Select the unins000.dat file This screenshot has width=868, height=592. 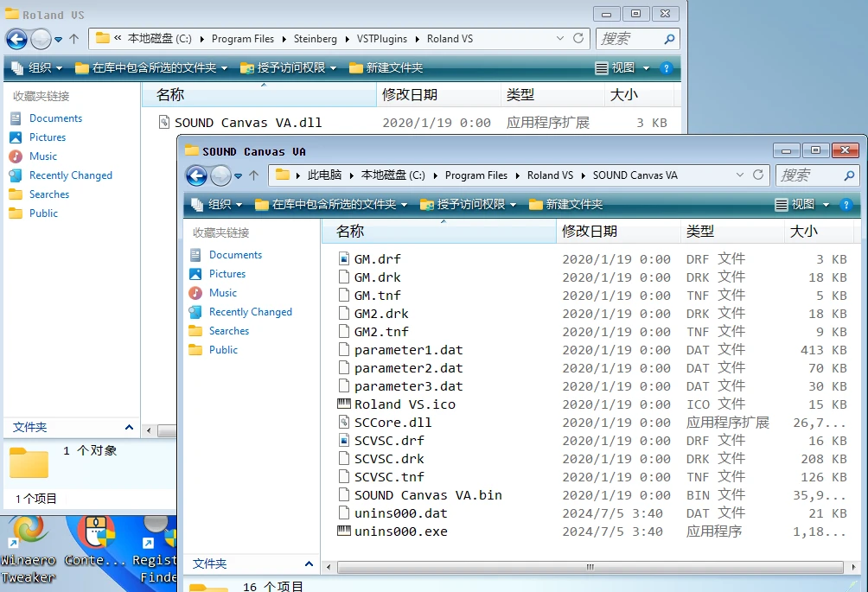coord(401,512)
